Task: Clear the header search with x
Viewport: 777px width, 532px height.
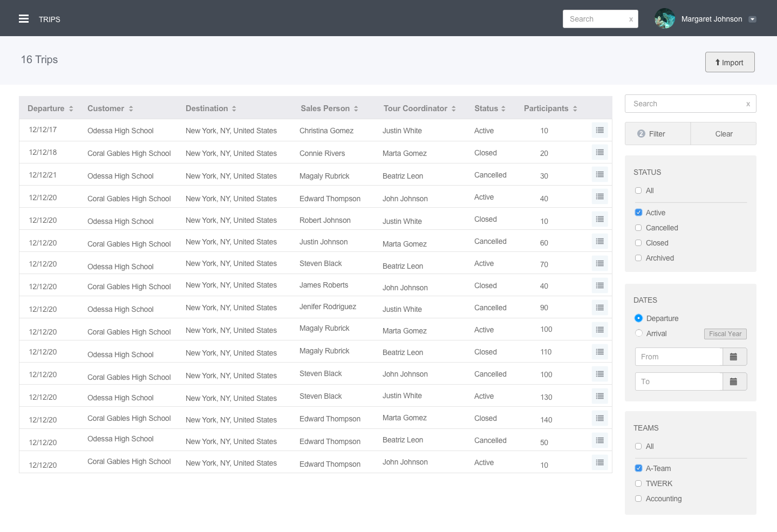Action: 631,19
